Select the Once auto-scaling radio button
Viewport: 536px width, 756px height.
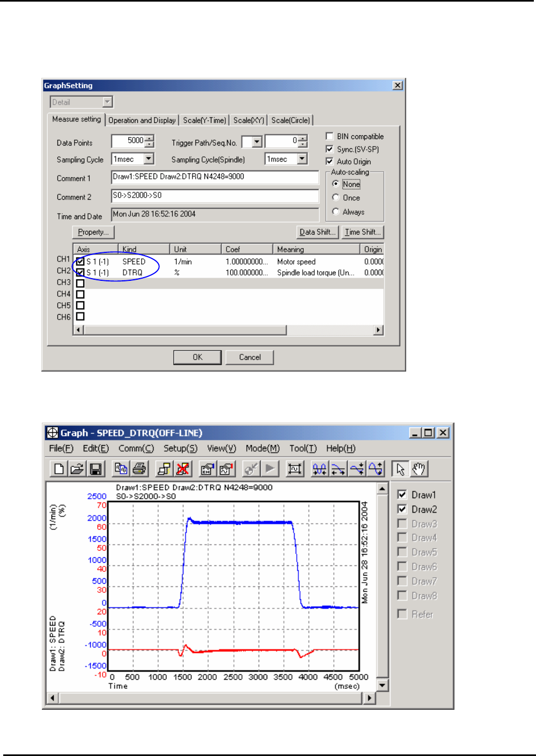(336, 198)
